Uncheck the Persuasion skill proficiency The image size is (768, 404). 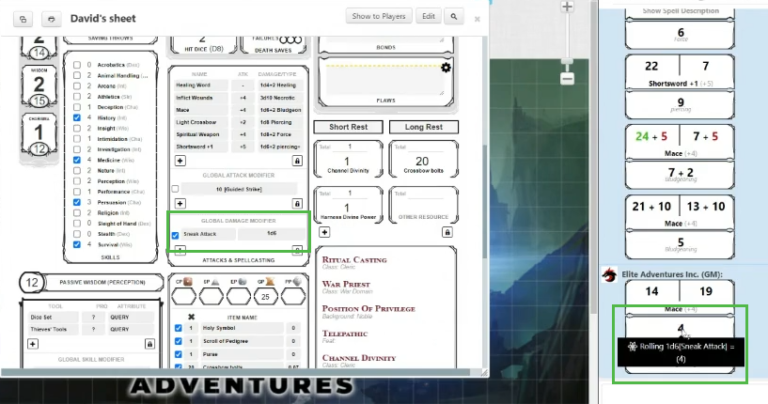pos(77,202)
